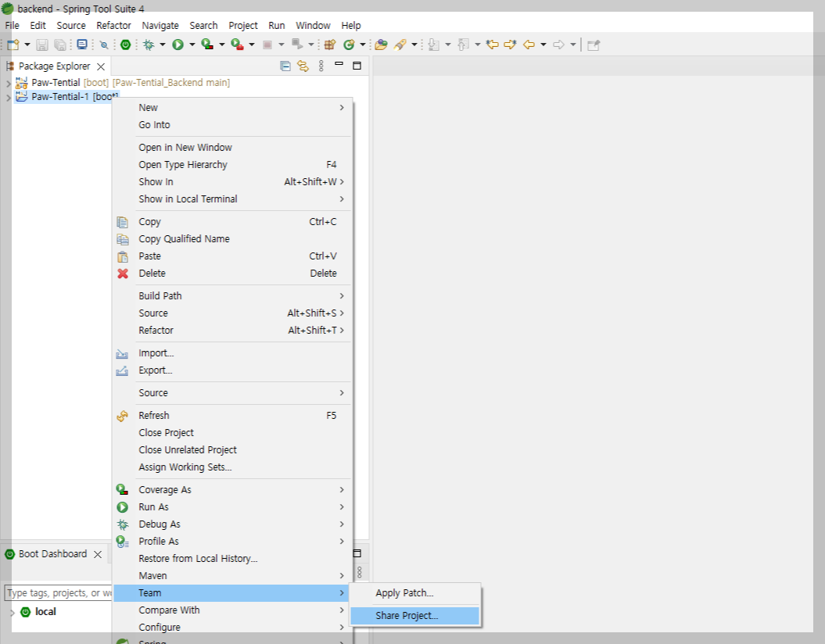Open Build Path submenu
Screen dimensions: 825x644
point(231,296)
